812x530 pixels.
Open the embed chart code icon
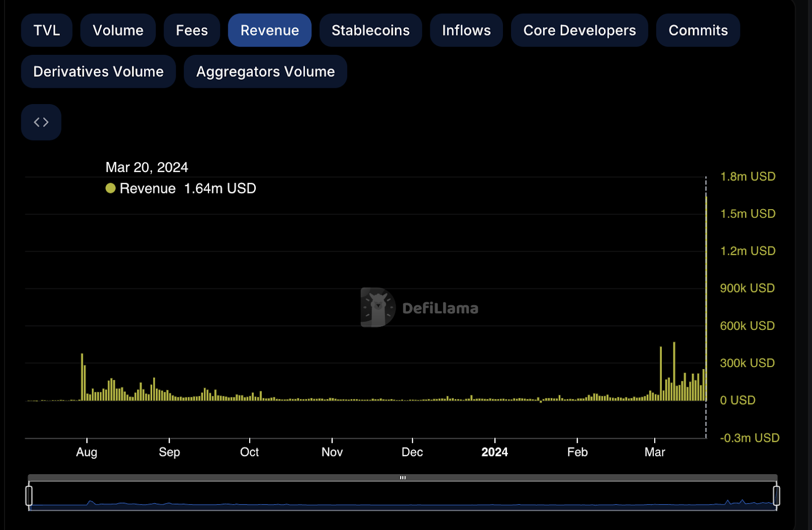[x=41, y=122]
